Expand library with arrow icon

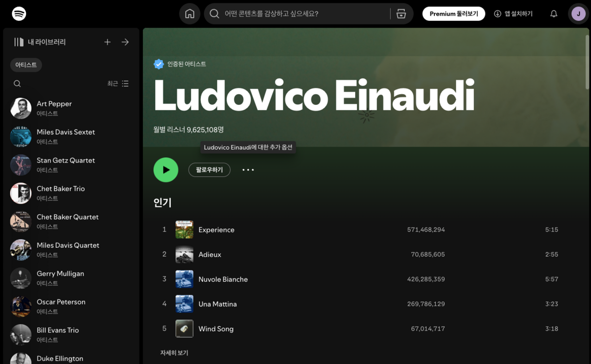tap(125, 42)
